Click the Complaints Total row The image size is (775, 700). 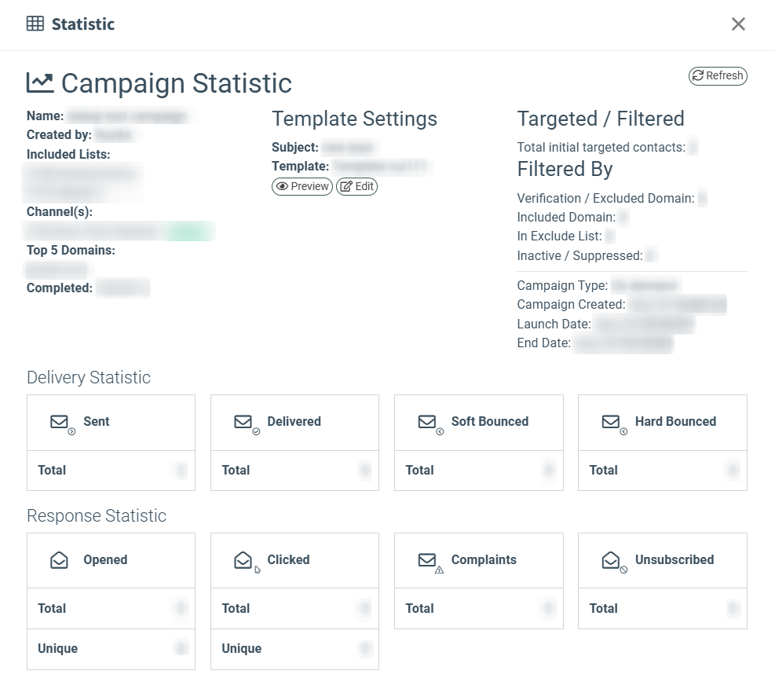point(479,609)
